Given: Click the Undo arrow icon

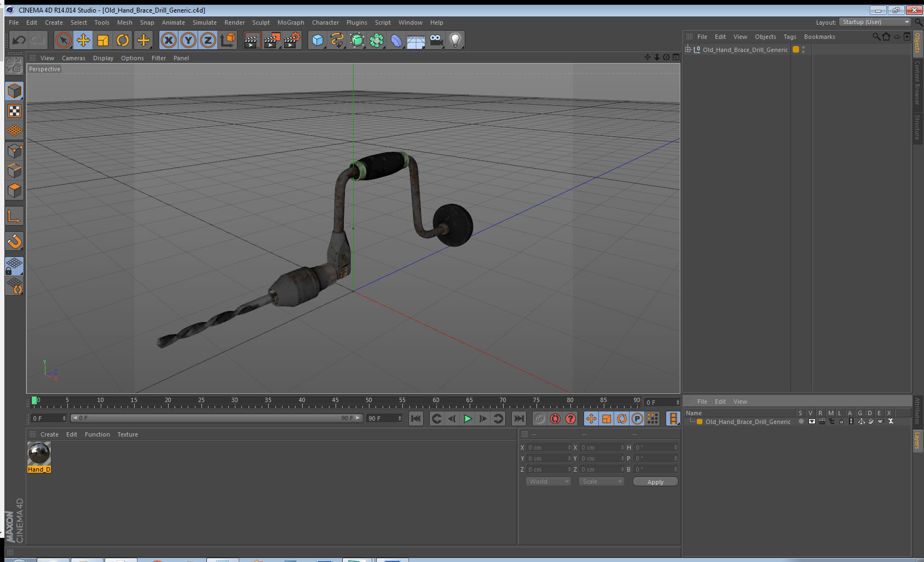Looking at the screenshot, I should click(19, 40).
